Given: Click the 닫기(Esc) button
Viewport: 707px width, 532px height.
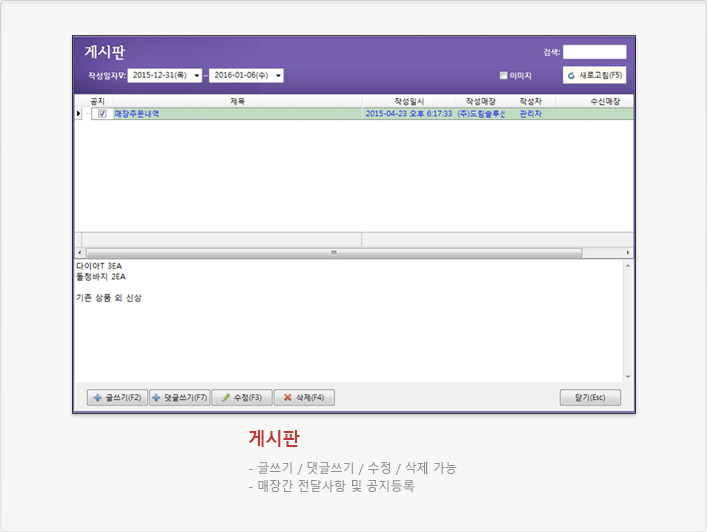Looking at the screenshot, I should tap(590, 398).
